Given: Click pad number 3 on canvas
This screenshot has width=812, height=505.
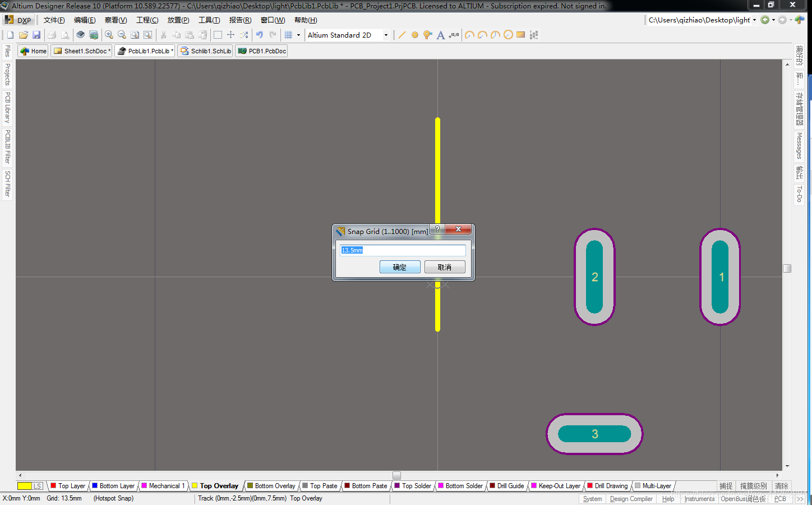Looking at the screenshot, I should point(594,434).
